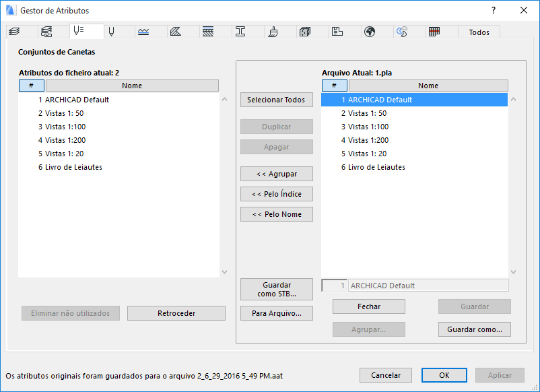Click archive list scroll down arrow
This screenshot has width=540, height=392.
click(x=514, y=272)
